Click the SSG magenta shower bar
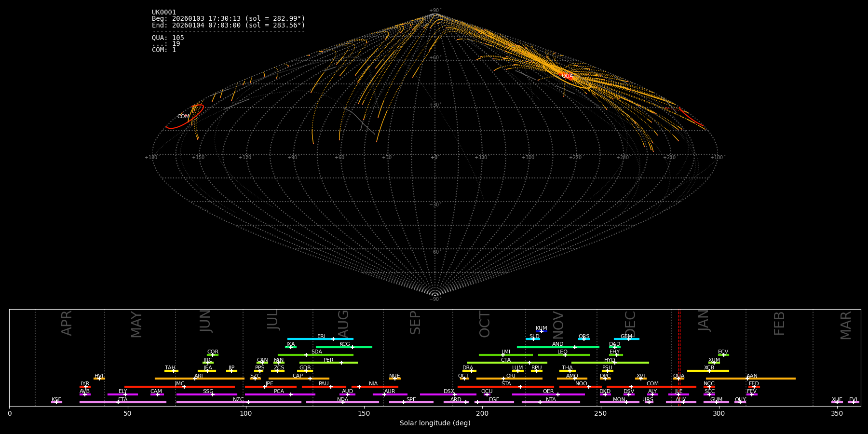 point(207,394)
